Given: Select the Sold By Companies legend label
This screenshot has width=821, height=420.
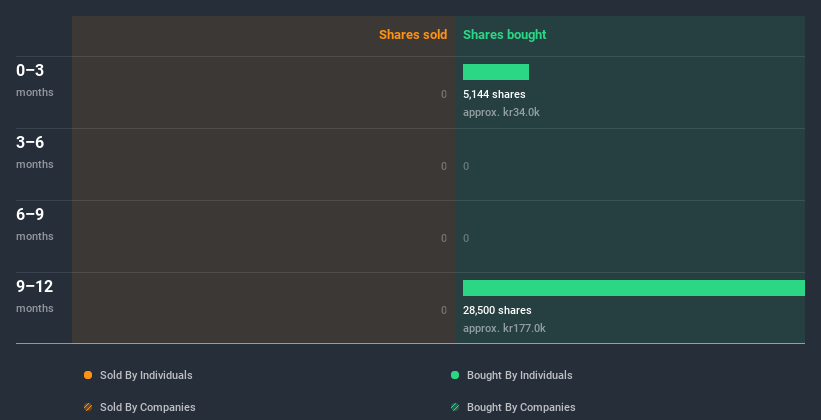Looking at the screenshot, I should tap(148, 407).
